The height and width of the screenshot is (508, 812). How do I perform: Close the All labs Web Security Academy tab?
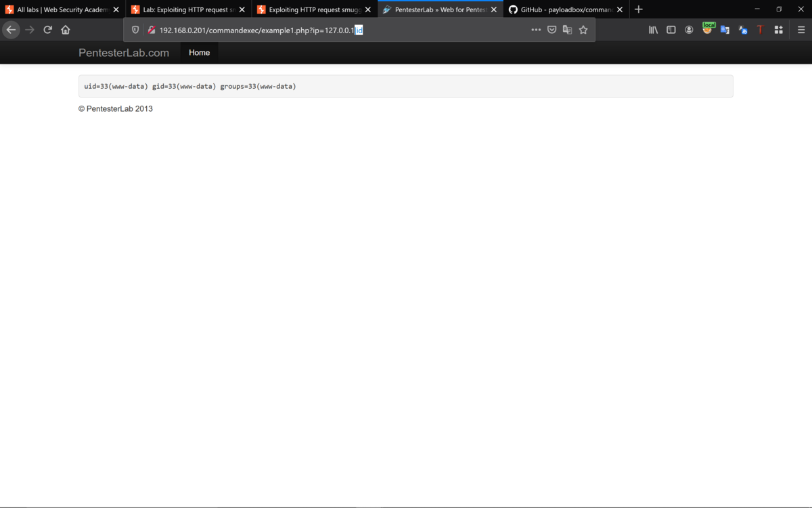(x=116, y=9)
